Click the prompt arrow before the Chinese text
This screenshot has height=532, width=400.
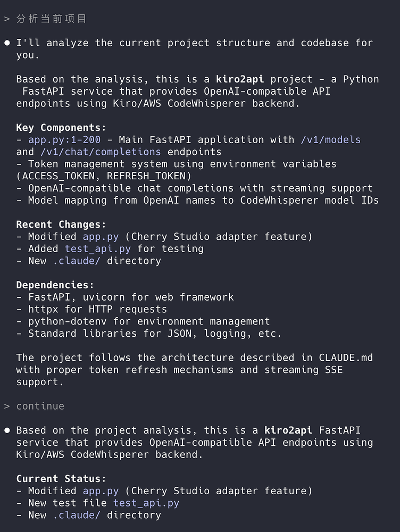point(7,19)
